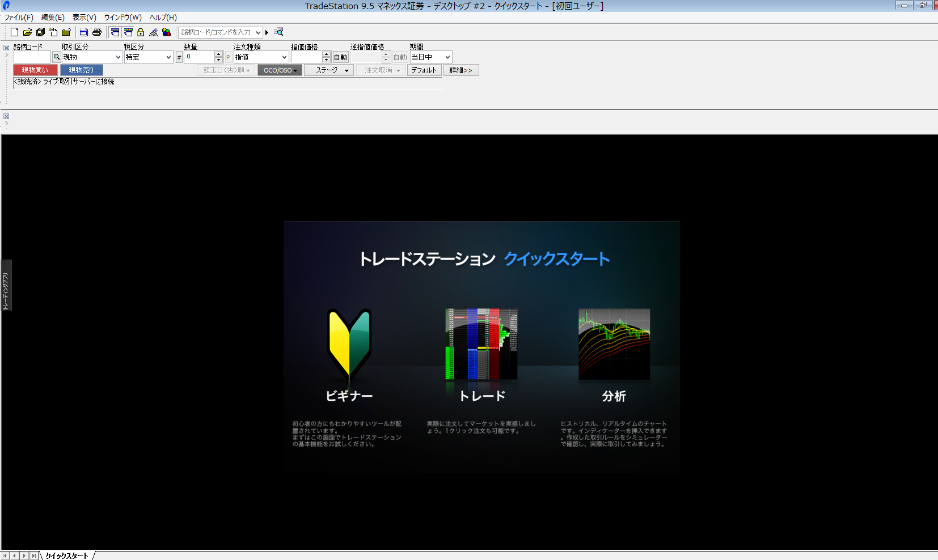Click the 数量 quantity field
Image resolution: width=938 pixels, height=560 pixels.
[x=199, y=57]
